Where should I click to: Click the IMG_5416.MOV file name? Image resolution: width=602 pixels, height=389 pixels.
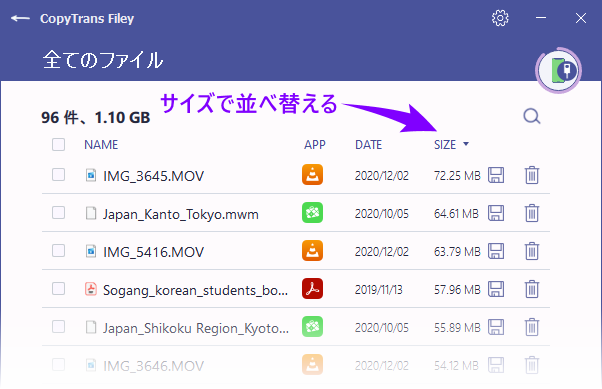(153, 252)
